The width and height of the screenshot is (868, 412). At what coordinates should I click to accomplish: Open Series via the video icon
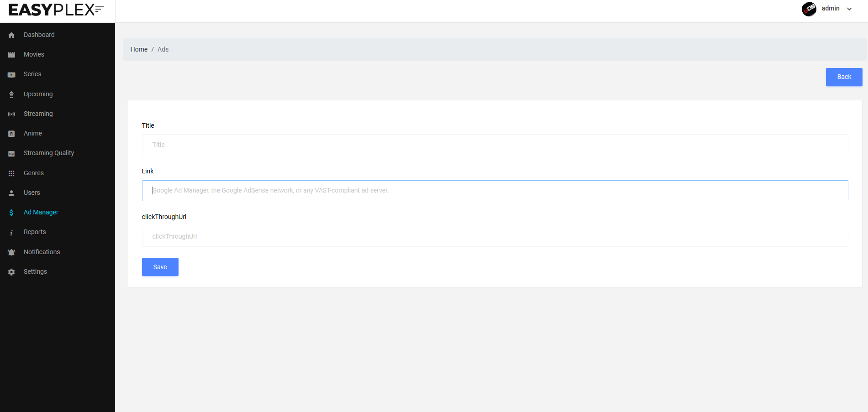pos(11,74)
